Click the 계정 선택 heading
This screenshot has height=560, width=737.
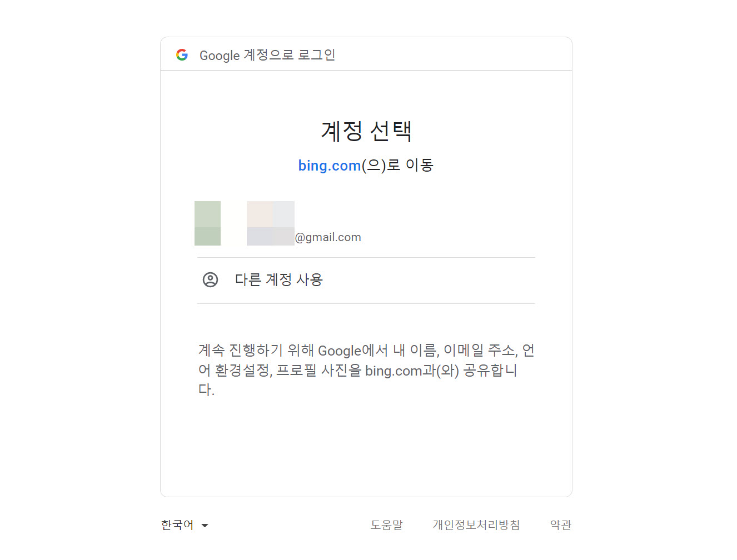(x=366, y=132)
